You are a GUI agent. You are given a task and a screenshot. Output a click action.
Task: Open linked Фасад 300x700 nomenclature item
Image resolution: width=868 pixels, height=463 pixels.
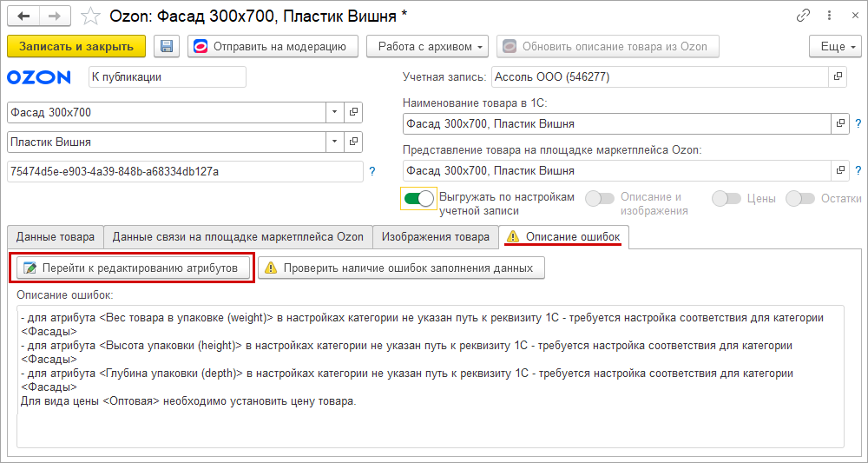[x=353, y=112]
